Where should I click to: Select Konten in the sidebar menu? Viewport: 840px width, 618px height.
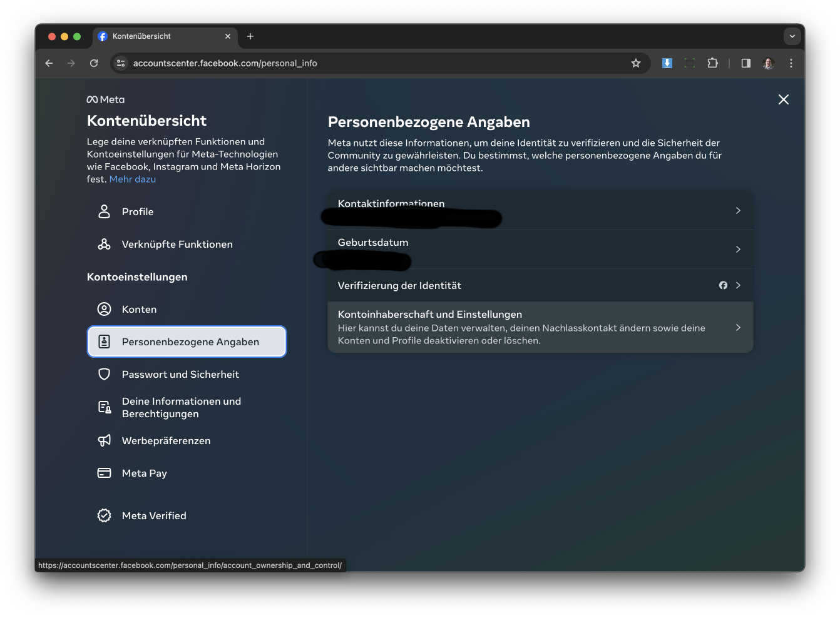pyautogui.click(x=139, y=309)
